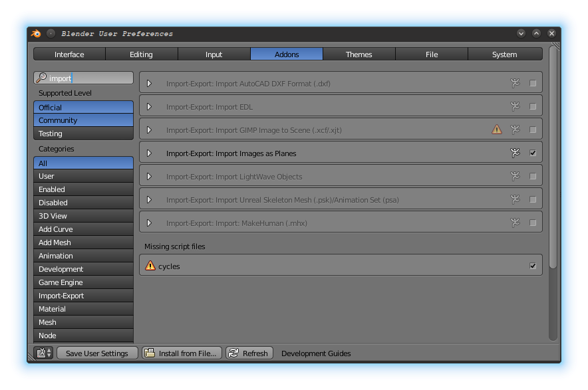Toggle the Official supported level filter
588x390 pixels.
(x=83, y=107)
